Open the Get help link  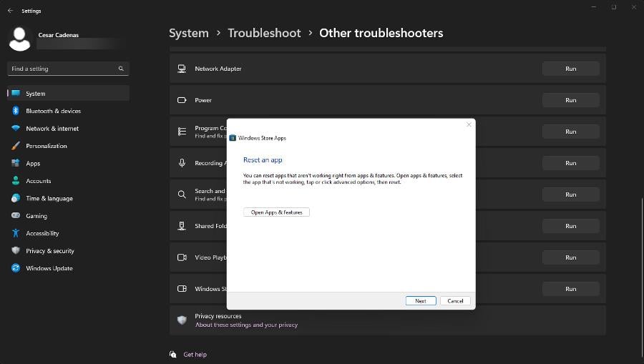pos(195,355)
